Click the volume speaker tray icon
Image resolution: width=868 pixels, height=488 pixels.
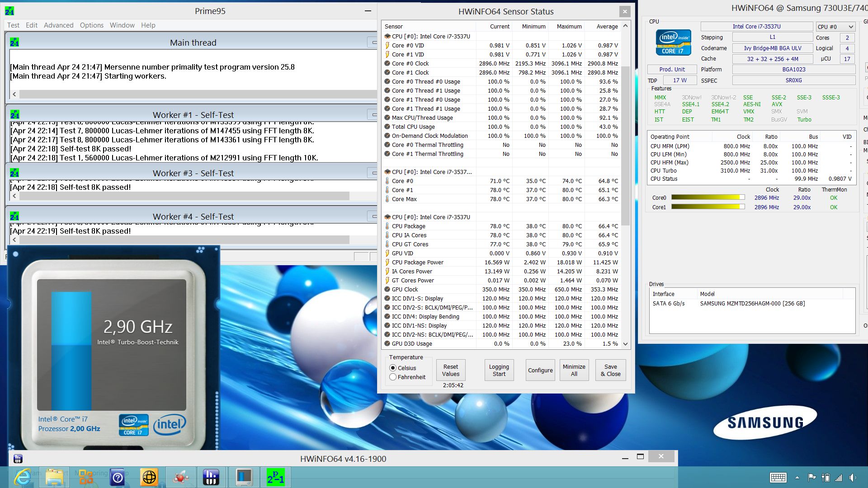coord(853,478)
